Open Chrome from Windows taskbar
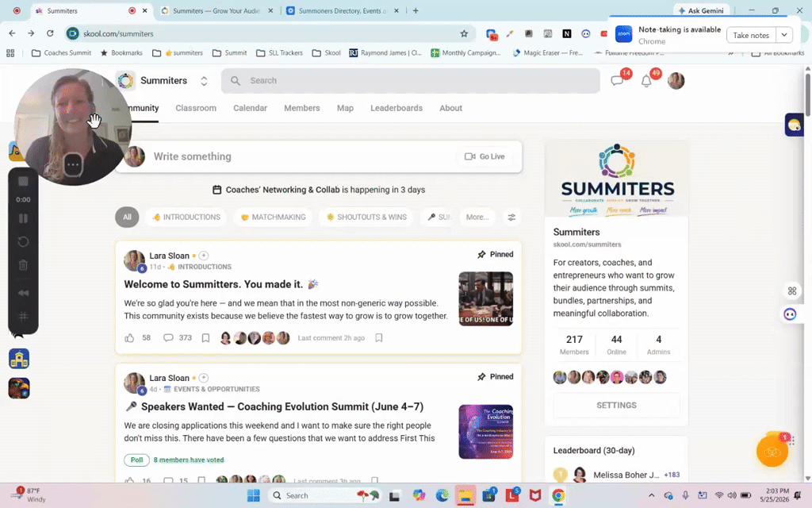 click(558, 495)
